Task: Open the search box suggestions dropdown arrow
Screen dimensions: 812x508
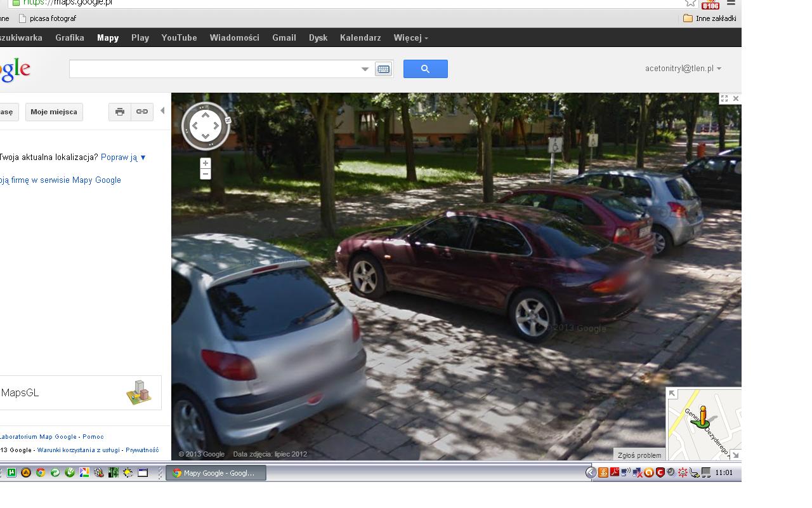Action: 365,69
